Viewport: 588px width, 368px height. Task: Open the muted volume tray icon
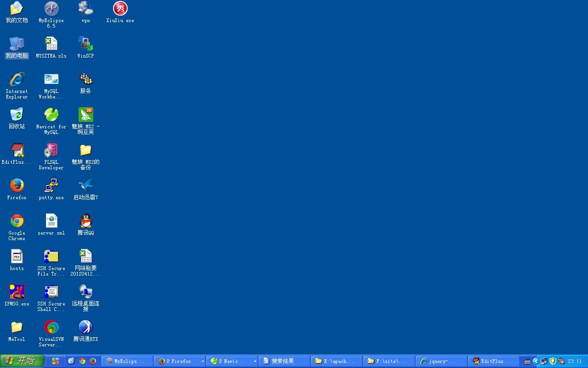tap(561, 361)
